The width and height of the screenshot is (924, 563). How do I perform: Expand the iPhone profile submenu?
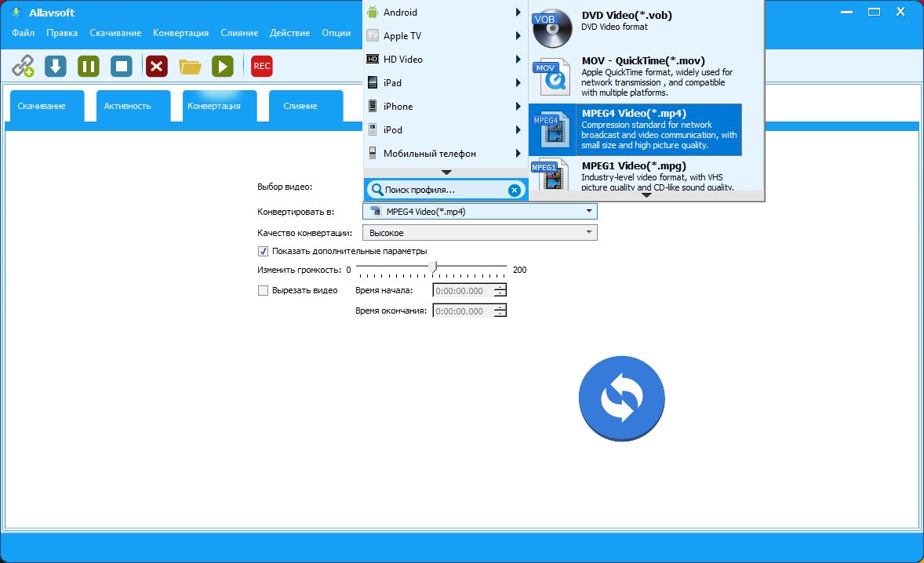(444, 107)
